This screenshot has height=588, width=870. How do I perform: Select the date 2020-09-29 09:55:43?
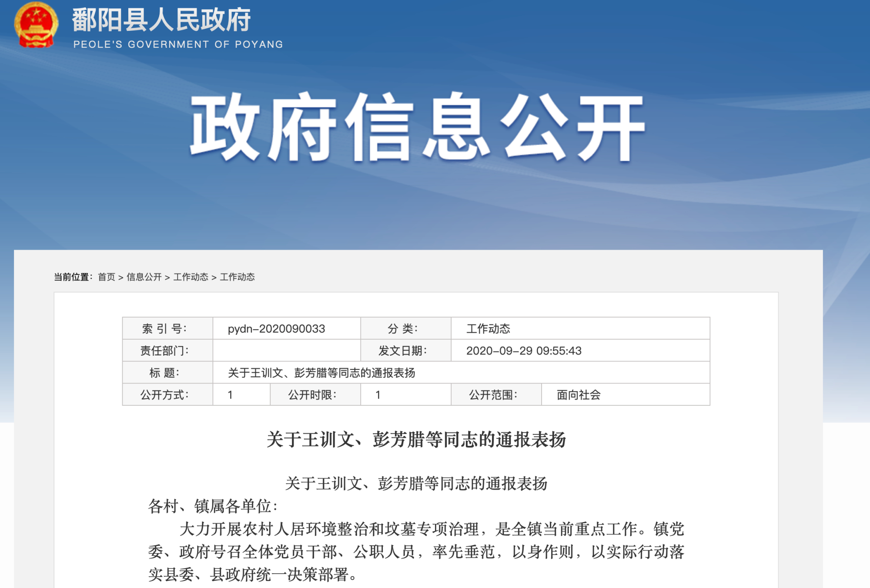[x=524, y=351]
